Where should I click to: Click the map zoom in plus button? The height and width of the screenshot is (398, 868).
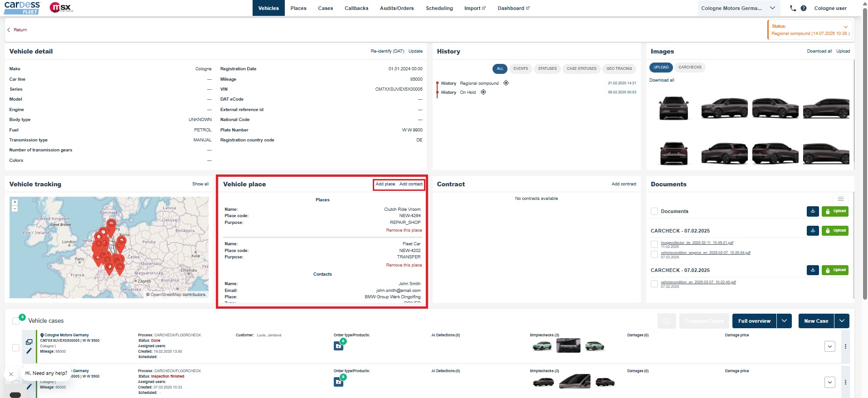tap(15, 202)
